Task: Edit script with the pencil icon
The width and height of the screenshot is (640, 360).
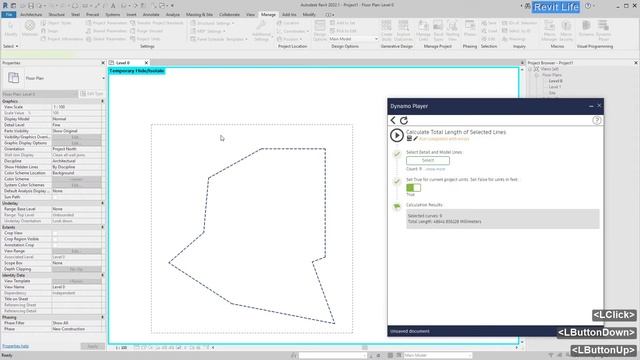Action: point(416,139)
